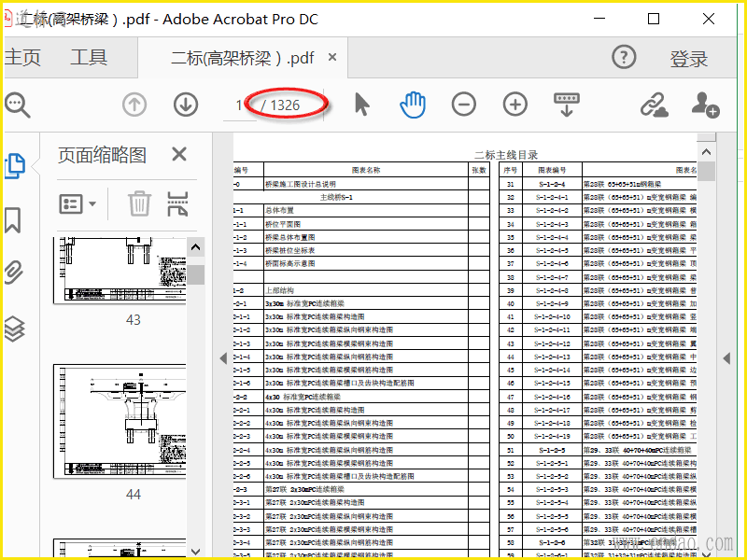Go to next page with down arrow
The image size is (747, 560).
click(186, 105)
